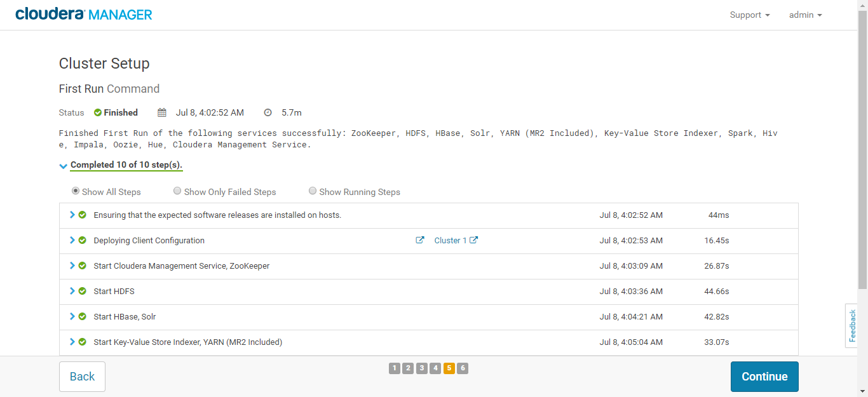This screenshot has width=868, height=397.
Task: Click the external link icon after Cluster 1
Action: [x=473, y=240]
